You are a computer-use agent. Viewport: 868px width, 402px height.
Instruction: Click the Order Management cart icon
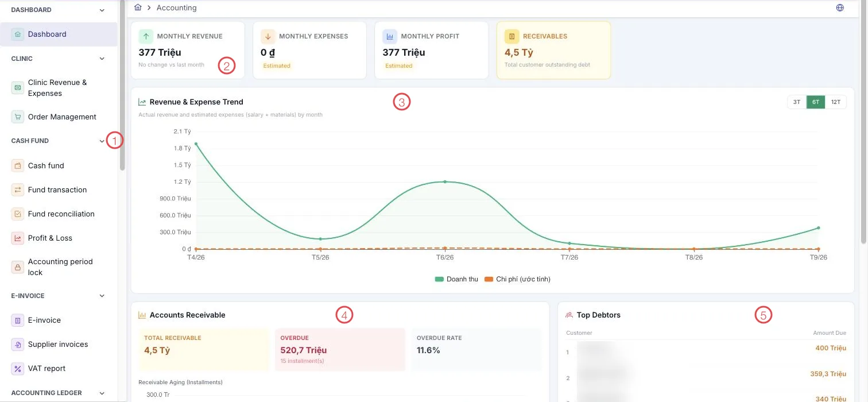click(x=18, y=117)
